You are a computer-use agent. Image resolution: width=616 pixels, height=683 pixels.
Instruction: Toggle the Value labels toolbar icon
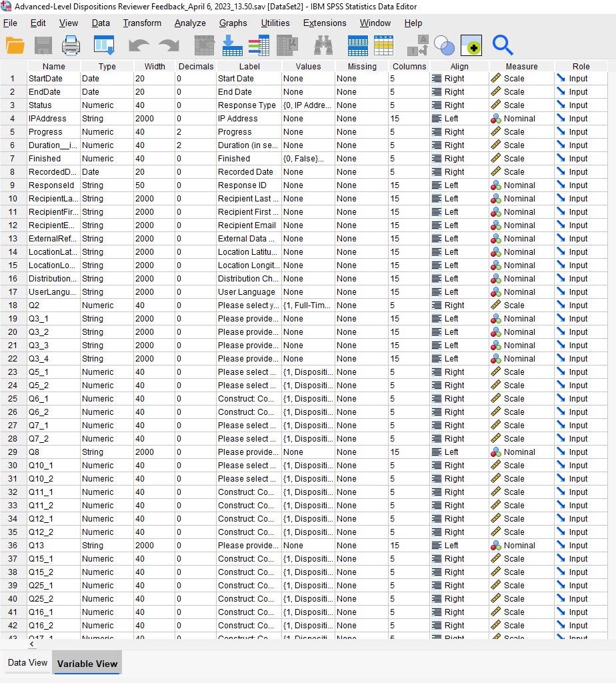pos(417,46)
